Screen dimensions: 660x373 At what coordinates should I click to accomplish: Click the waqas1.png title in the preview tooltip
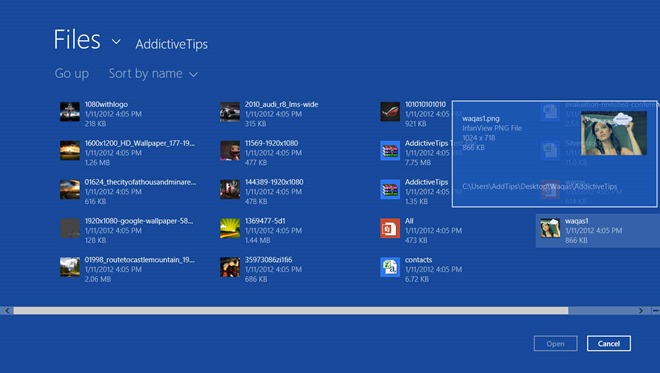click(x=481, y=119)
